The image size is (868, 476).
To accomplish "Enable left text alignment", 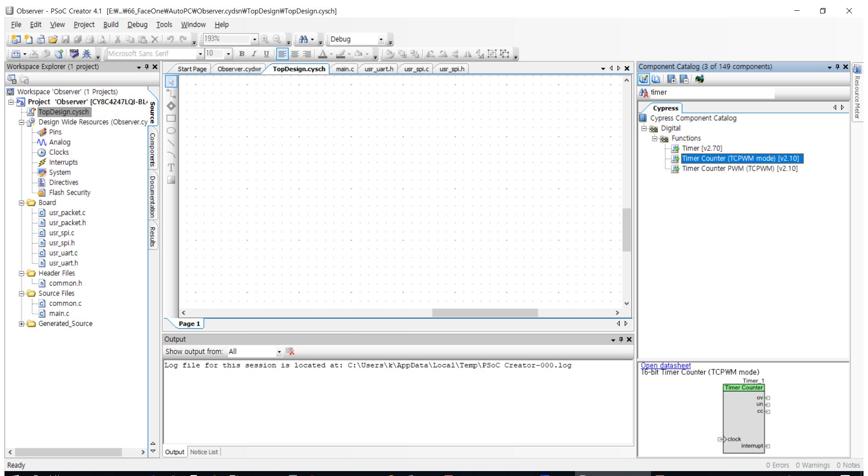I will click(x=282, y=54).
